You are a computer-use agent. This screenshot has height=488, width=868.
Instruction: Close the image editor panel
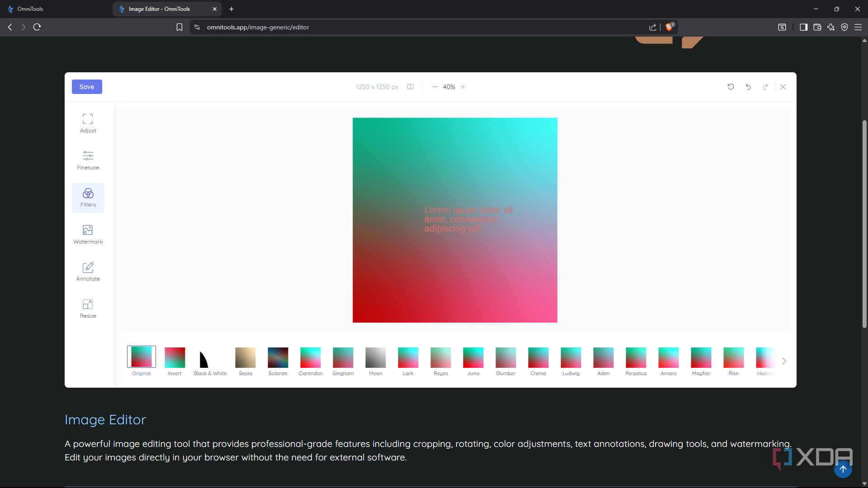tap(783, 87)
